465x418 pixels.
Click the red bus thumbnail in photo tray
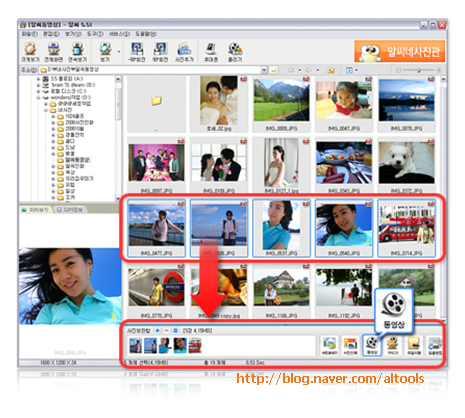pos(195,346)
